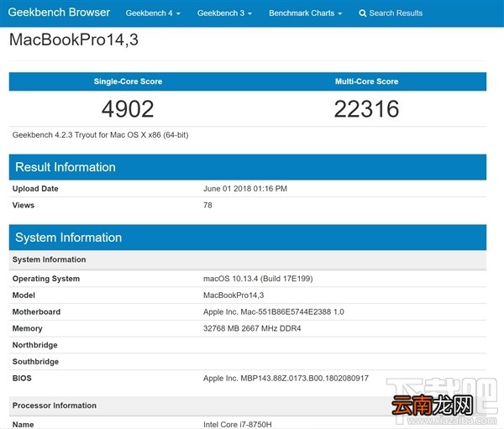504x429 pixels.
Task: Click the processor Name label
Action: 23,425
